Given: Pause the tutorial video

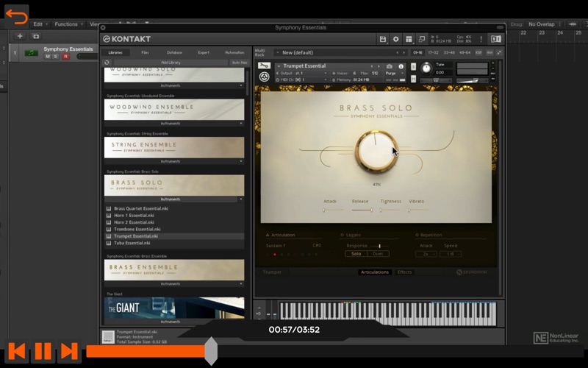Looking at the screenshot, I should 43,351.
